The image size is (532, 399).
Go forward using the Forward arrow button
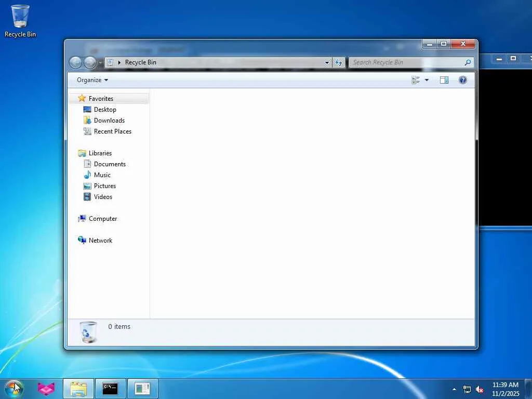coord(90,62)
